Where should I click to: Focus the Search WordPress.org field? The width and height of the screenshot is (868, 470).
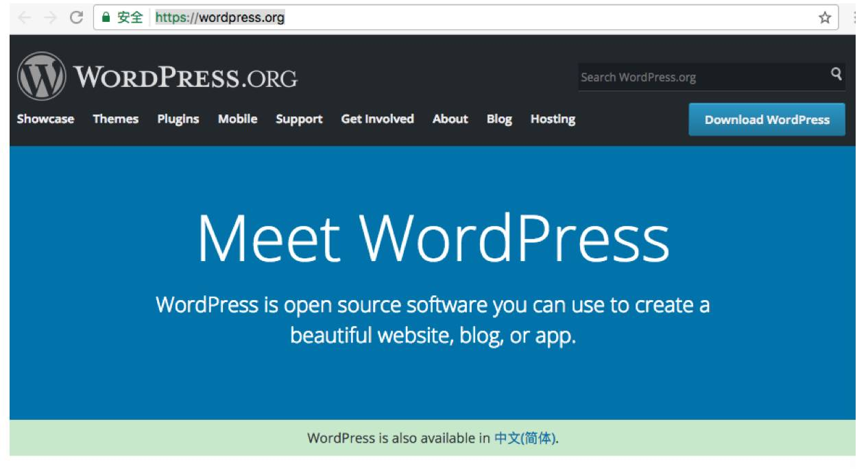712,77
